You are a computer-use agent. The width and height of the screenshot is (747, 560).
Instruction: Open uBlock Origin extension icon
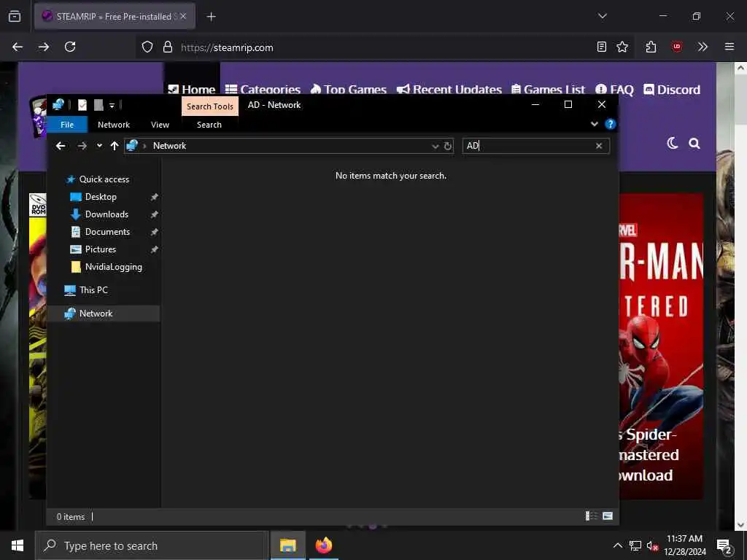pos(677,47)
